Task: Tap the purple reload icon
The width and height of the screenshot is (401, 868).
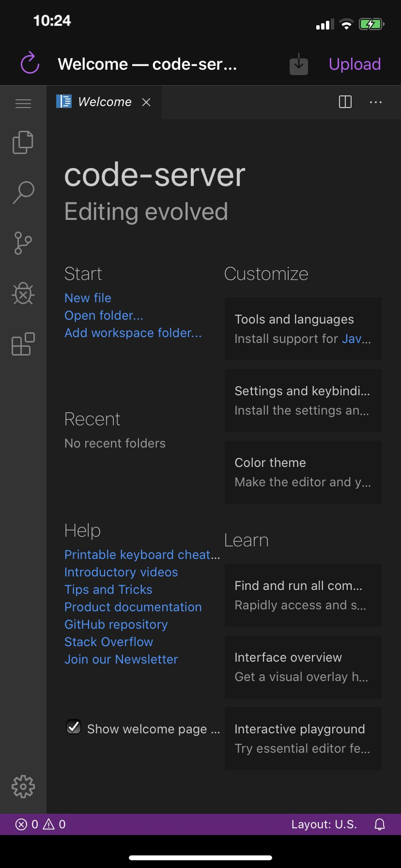Action: [x=30, y=63]
